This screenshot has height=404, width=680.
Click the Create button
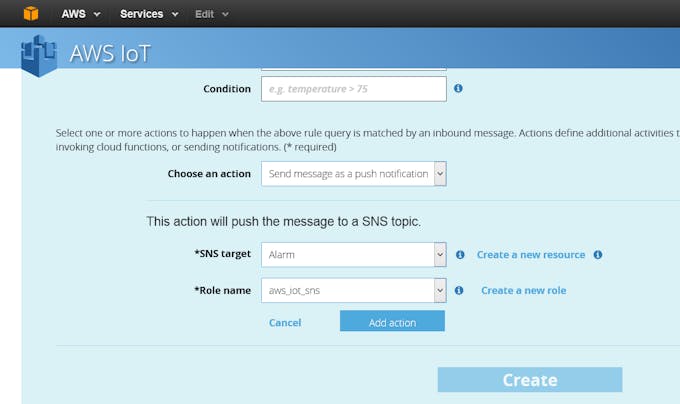click(x=530, y=380)
